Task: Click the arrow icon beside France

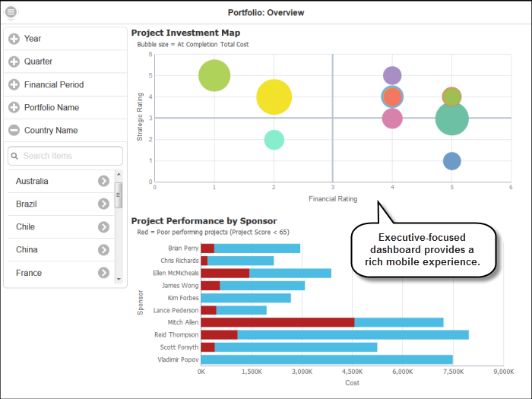Action: [103, 272]
